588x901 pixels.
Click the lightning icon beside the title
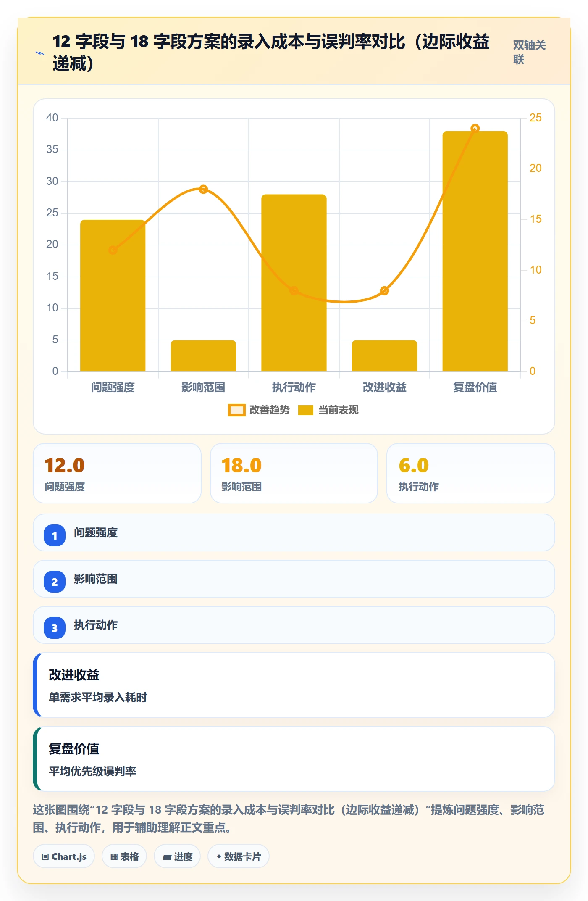tap(40, 53)
